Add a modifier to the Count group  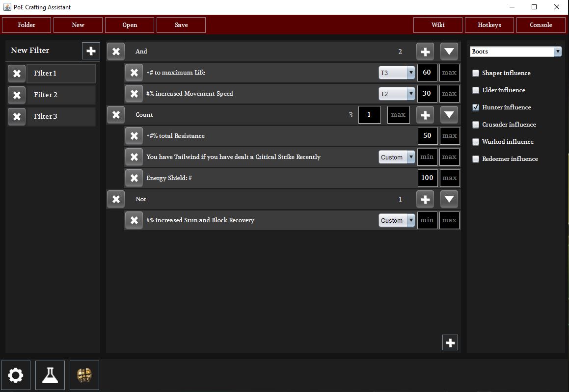tap(425, 115)
